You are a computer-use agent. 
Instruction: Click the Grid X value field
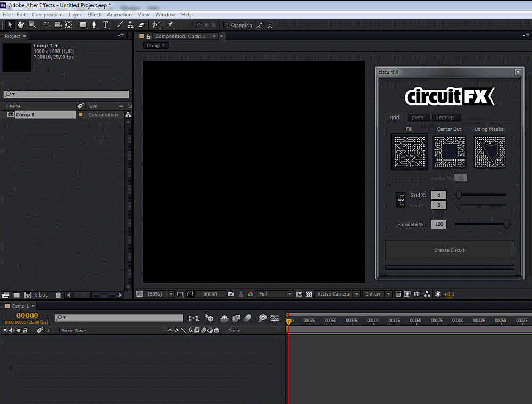click(438, 195)
